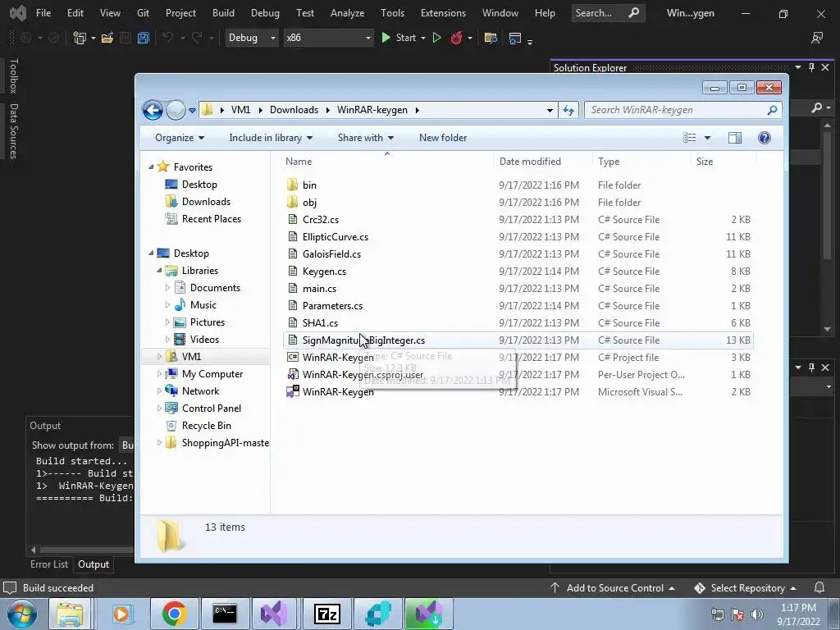
Task: Open the x86 platform dropdown
Action: click(328, 38)
